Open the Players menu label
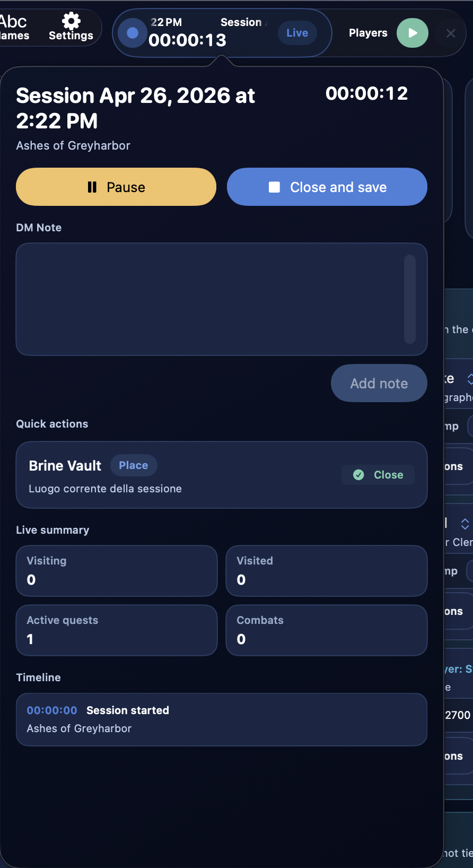This screenshot has height=868, width=473. tap(368, 33)
